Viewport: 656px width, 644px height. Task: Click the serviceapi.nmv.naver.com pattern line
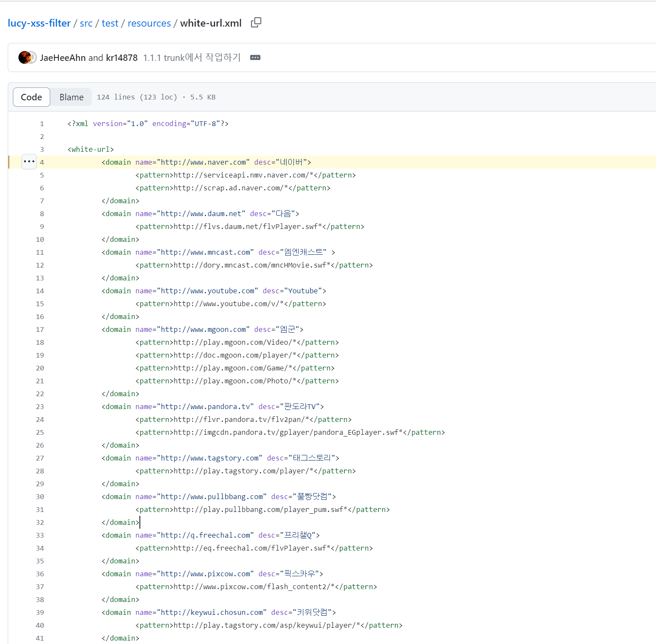[x=246, y=175]
